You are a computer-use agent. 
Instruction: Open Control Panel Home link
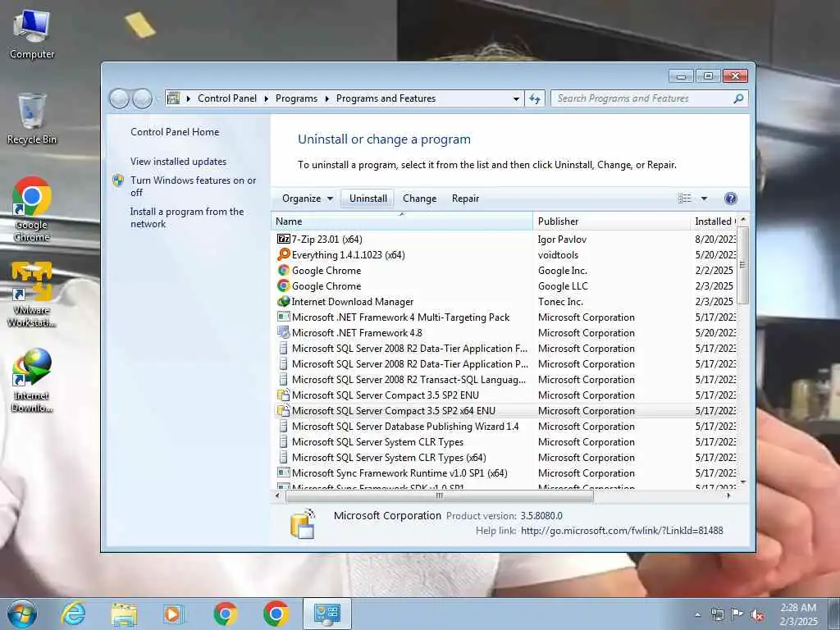(x=175, y=132)
